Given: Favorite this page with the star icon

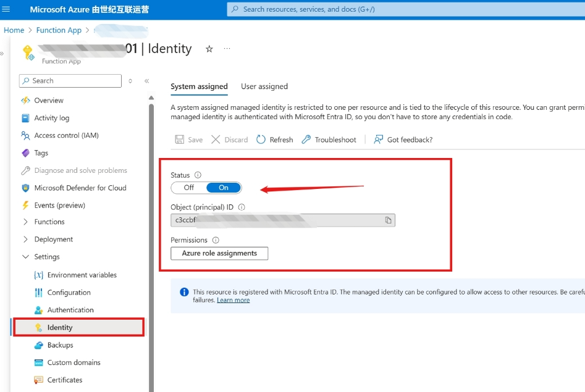Looking at the screenshot, I should point(209,49).
